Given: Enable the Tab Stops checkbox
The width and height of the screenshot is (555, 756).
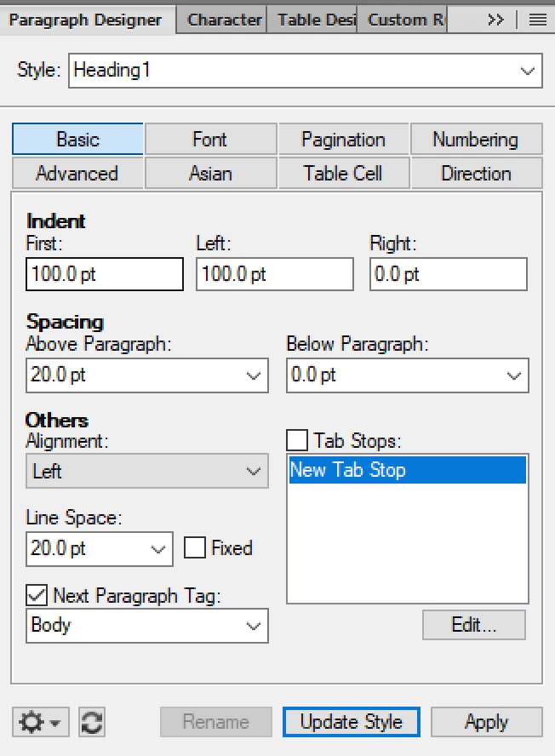Looking at the screenshot, I should [297, 440].
